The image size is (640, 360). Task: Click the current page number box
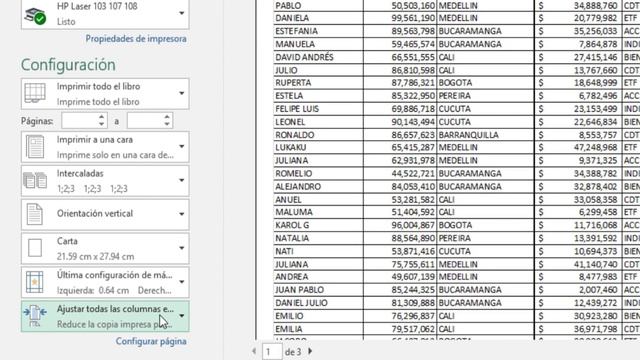point(272,351)
